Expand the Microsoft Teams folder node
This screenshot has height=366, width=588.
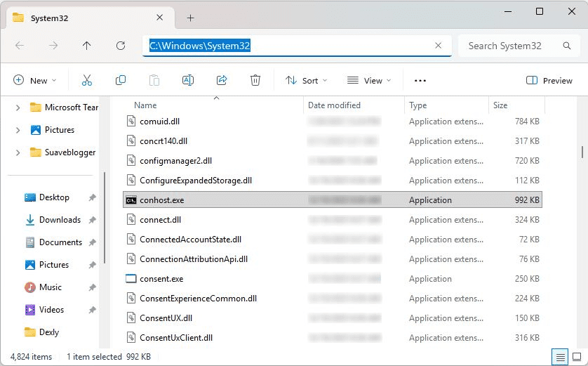point(18,107)
